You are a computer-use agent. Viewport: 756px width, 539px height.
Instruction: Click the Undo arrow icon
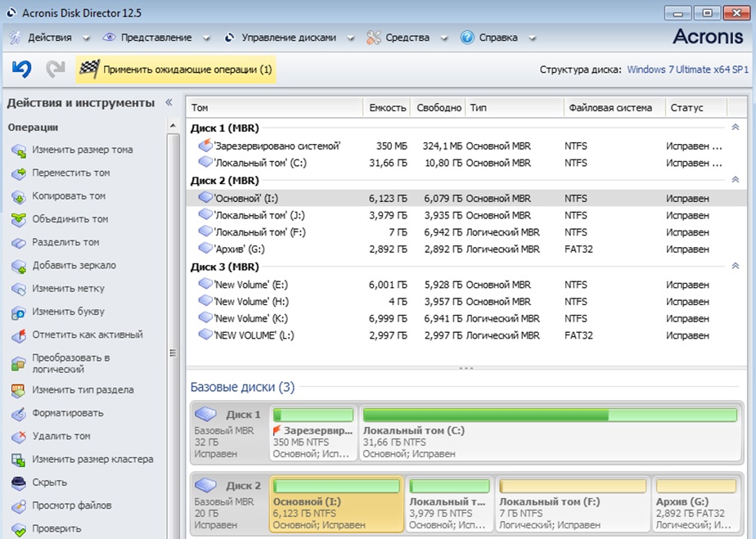pyautogui.click(x=22, y=70)
